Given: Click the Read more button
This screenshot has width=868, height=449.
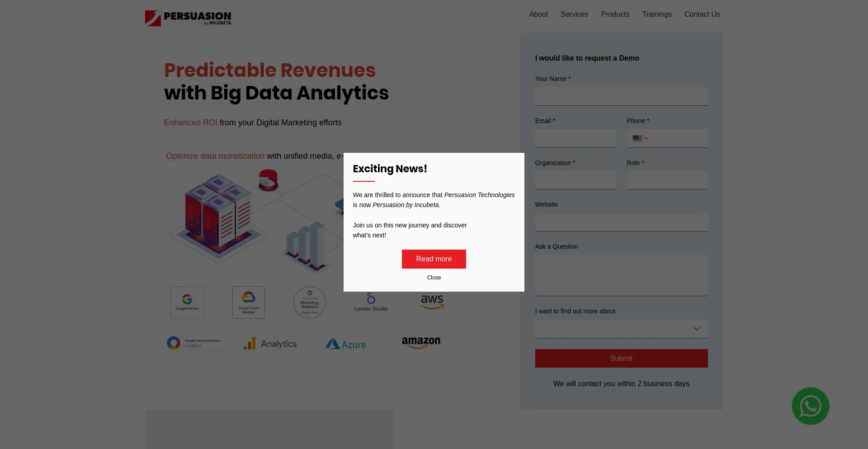Looking at the screenshot, I should click(434, 259).
